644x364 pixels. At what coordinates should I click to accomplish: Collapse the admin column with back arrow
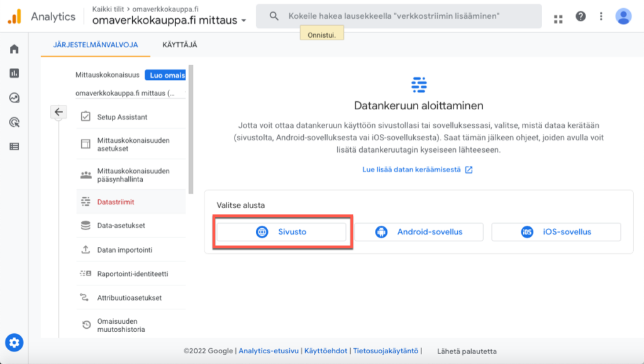(x=58, y=112)
